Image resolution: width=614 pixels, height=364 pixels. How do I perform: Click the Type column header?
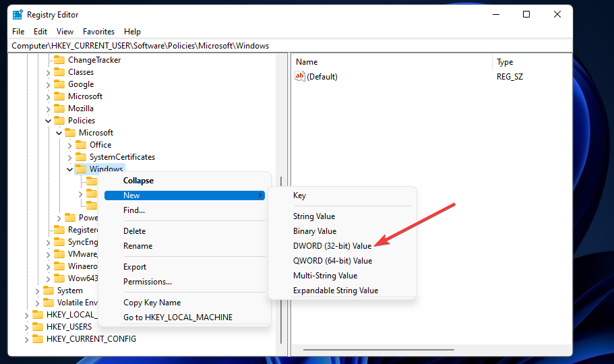pos(505,62)
